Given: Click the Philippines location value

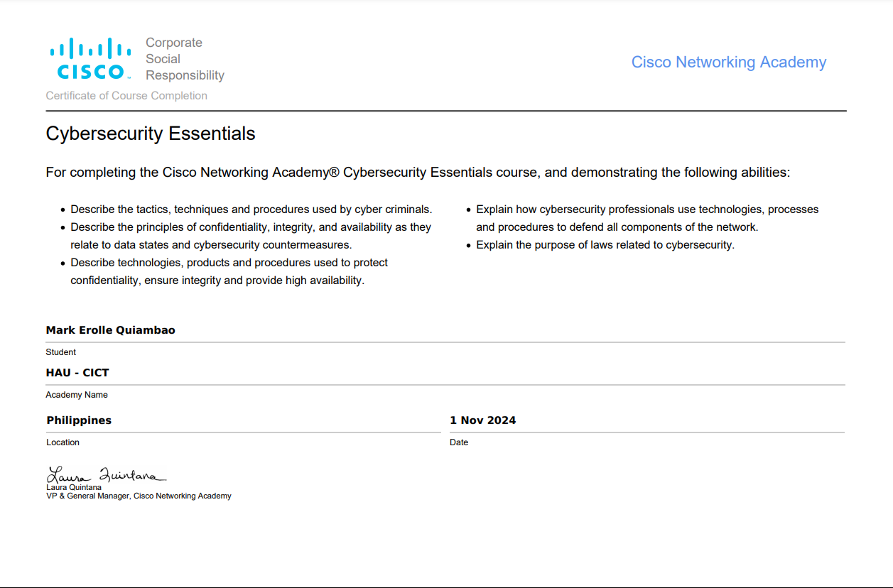Looking at the screenshot, I should (79, 420).
